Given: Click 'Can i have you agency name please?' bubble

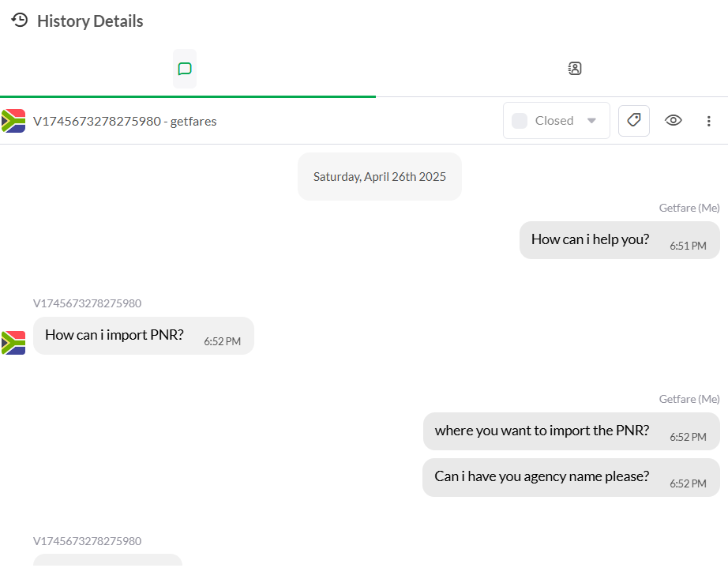Looking at the screenshot, I should 542,476.
